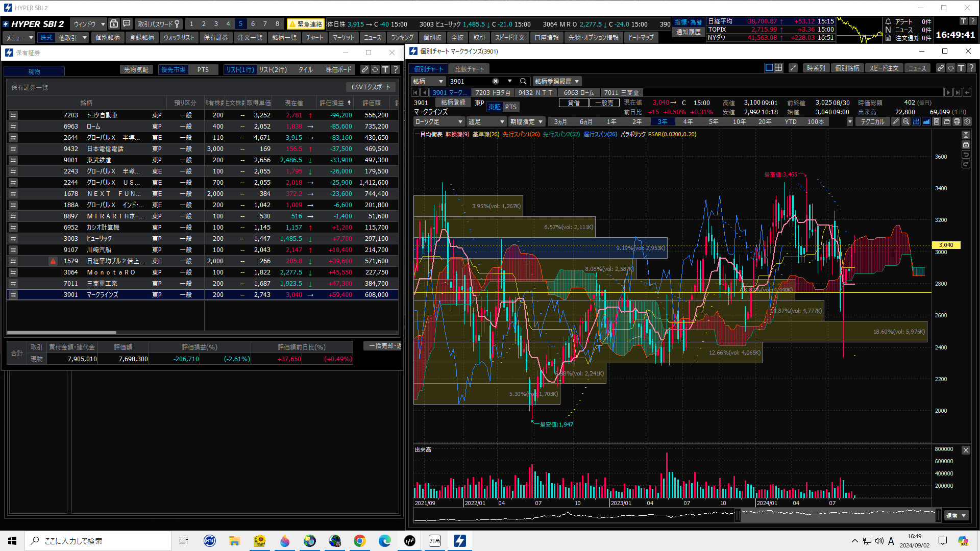Toggle the volume display icon in chart toolbar
The image size is (980, 551).
[x=916, y=122]
